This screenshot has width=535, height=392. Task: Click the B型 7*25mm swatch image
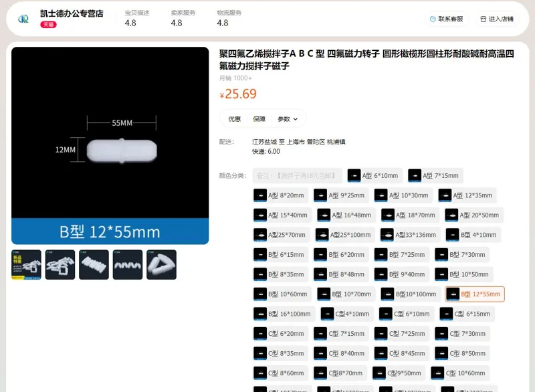pos(381,254)
